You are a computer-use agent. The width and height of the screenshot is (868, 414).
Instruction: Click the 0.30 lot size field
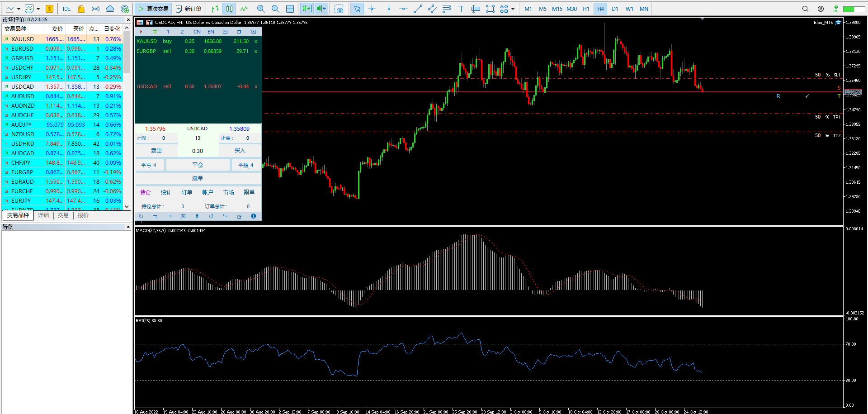pyautogui.click(x=198, y=151)
